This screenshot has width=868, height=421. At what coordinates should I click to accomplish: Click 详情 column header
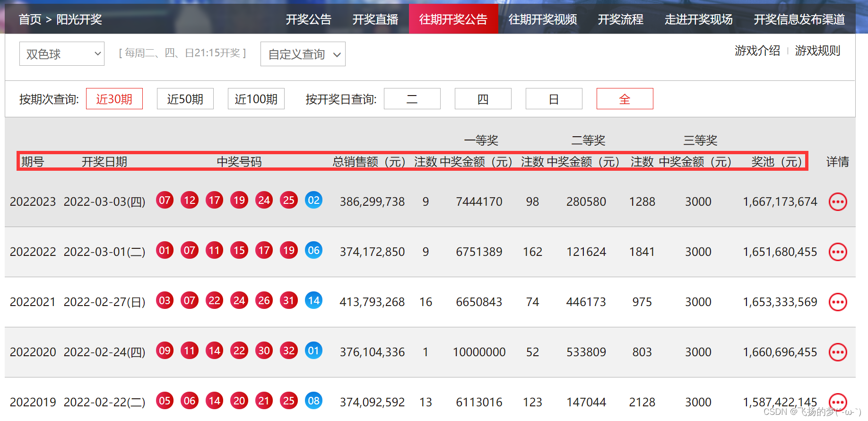(x=838, y=162)
